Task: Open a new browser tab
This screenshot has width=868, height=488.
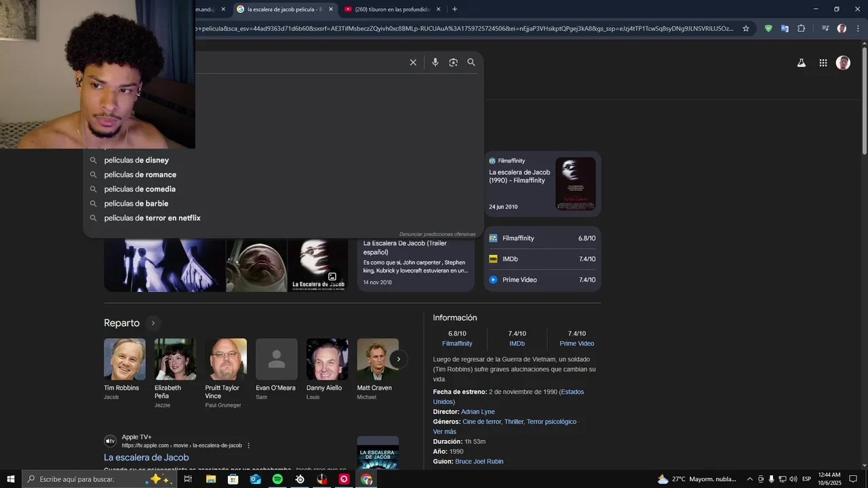Action: pyautogui.click(x=454, y=9)
